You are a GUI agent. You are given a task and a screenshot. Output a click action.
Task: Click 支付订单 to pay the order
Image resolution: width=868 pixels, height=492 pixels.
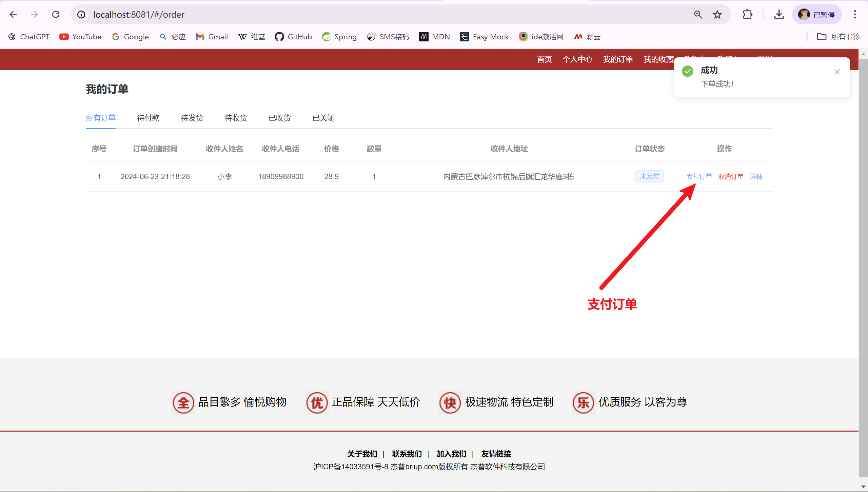(699, 176)
